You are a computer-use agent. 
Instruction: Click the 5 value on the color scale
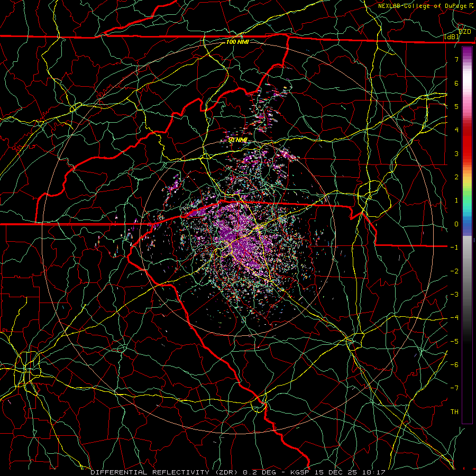click(456, 106)
